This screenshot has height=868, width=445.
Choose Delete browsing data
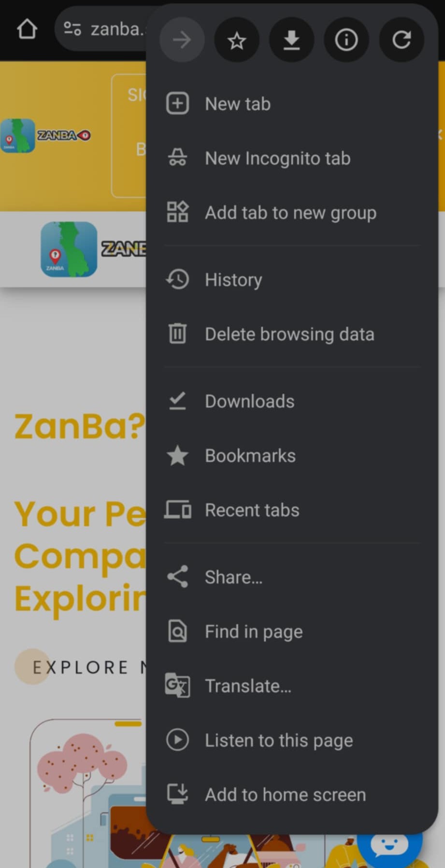pyautogui.click(x=289, y=334)
